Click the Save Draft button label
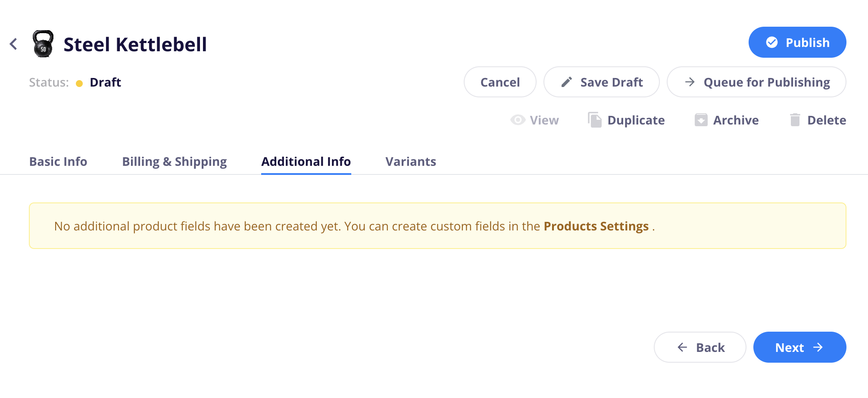 [612, 82]
